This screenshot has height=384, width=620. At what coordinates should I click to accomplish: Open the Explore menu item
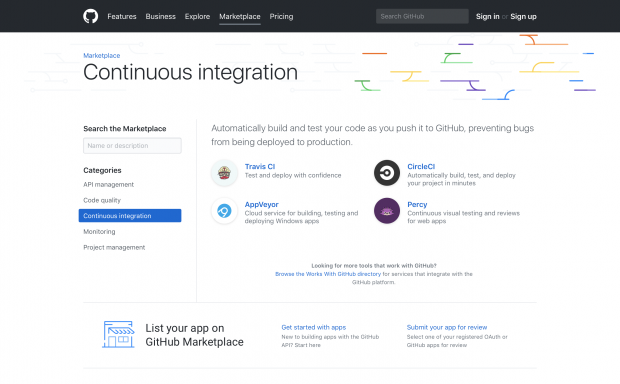tap(197, 16)
